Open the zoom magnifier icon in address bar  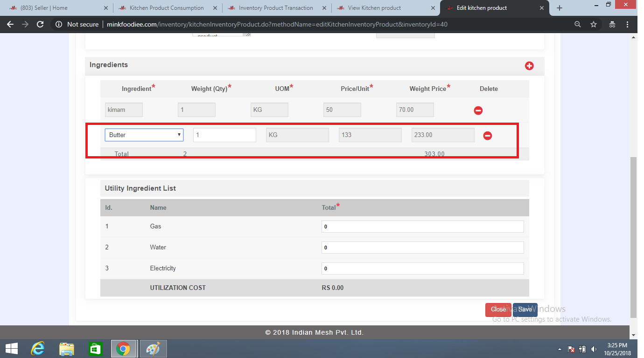click(578, 24)
